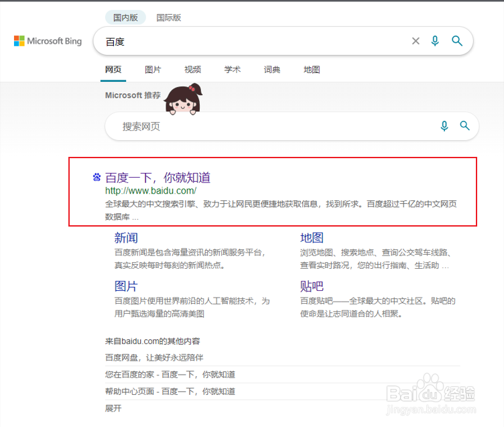Open 百度一下，你就知道 result title

click(x=157, y=178)
